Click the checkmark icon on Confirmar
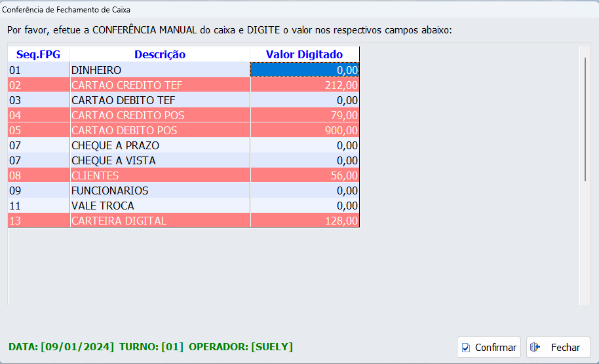 tap(466, 348)
